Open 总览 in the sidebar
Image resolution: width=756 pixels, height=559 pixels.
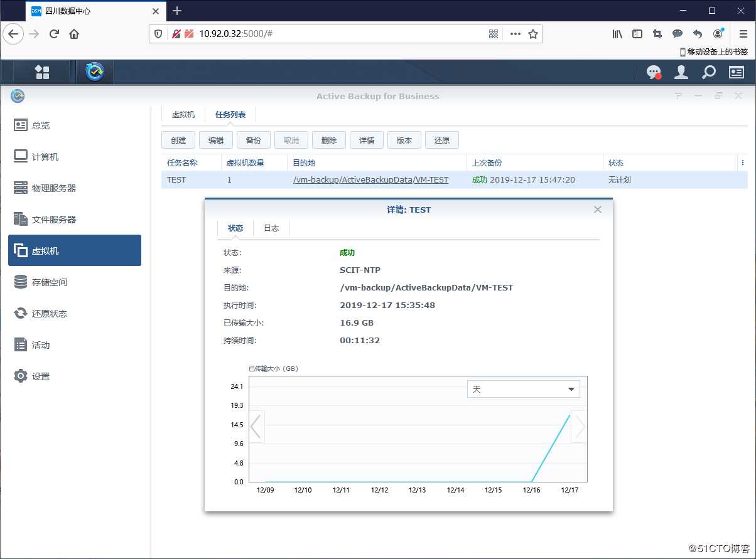(x=75, y=125)
